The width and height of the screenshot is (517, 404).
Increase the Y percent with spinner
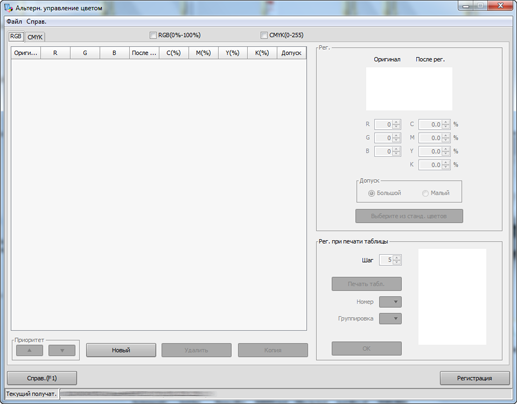click(446, 149)
